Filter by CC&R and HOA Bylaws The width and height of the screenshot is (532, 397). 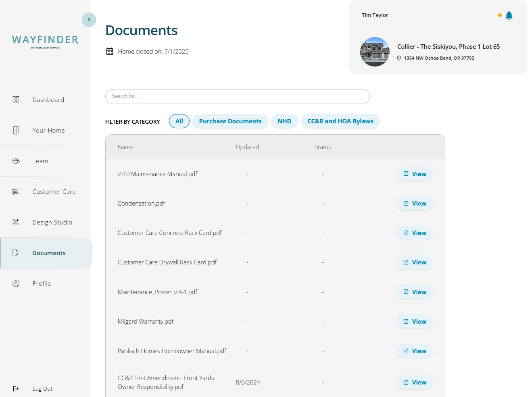click(x=340, y=121)
